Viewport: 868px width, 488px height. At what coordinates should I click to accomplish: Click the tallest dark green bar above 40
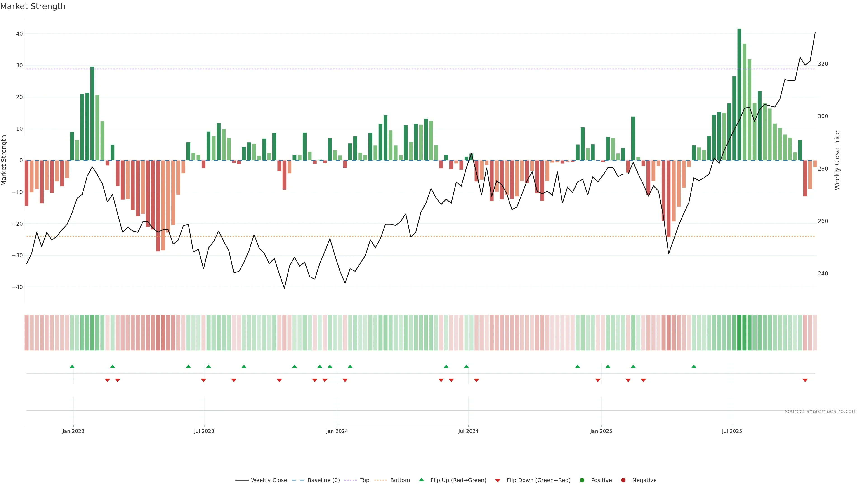[x=739, y=94]
